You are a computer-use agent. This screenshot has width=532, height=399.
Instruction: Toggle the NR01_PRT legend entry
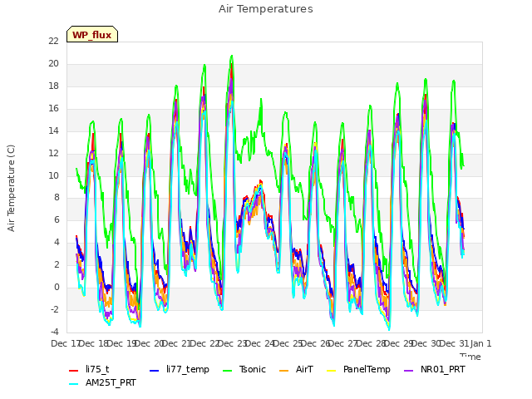tap(434, 369)
